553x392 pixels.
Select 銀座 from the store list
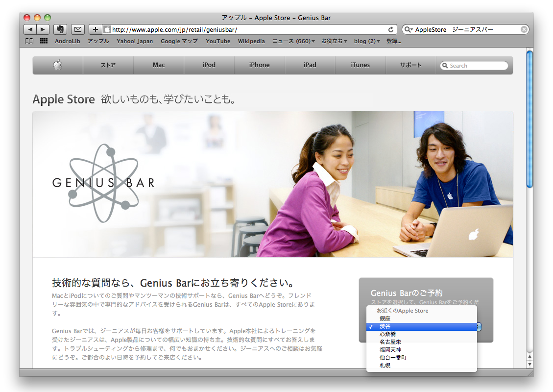(x=422, y=318)
